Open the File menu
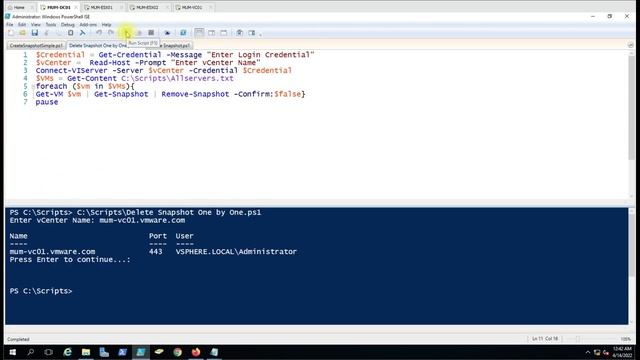The height and width of the screenshot is (360, 640). point(9,24)
